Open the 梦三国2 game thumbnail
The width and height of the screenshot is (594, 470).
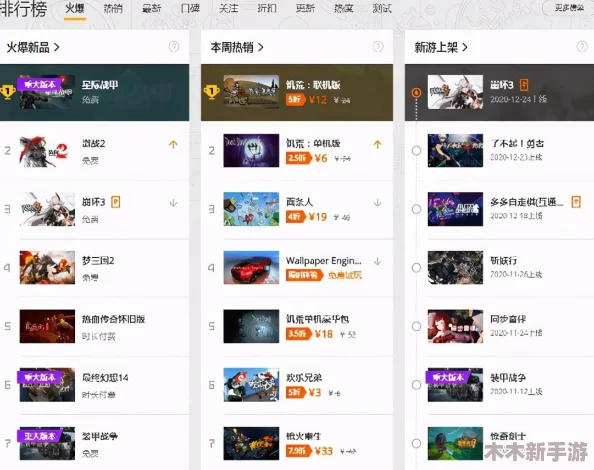coord(47,267)
